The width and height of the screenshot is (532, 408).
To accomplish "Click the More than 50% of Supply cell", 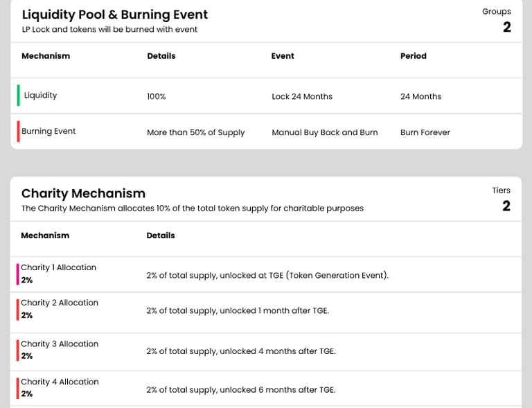I will (196, 132).
